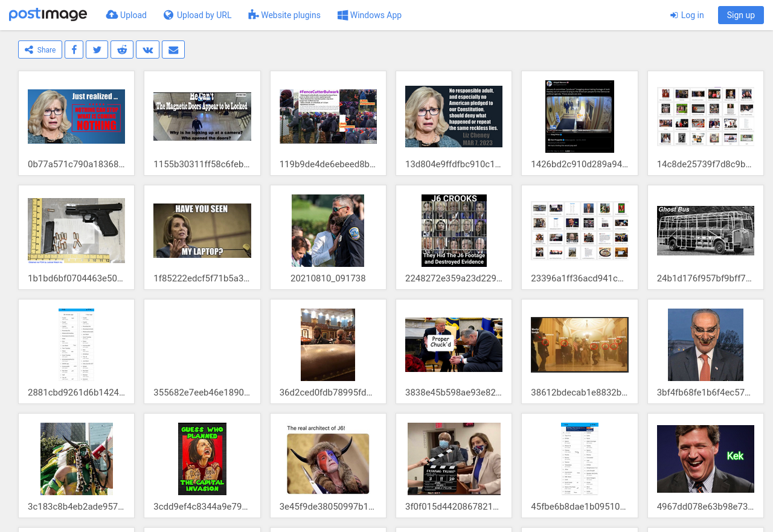This screenshot has height=532, width=773.
Task: Open thumbnail 13d804e9ffdfbc910c1
Action: 454,117
